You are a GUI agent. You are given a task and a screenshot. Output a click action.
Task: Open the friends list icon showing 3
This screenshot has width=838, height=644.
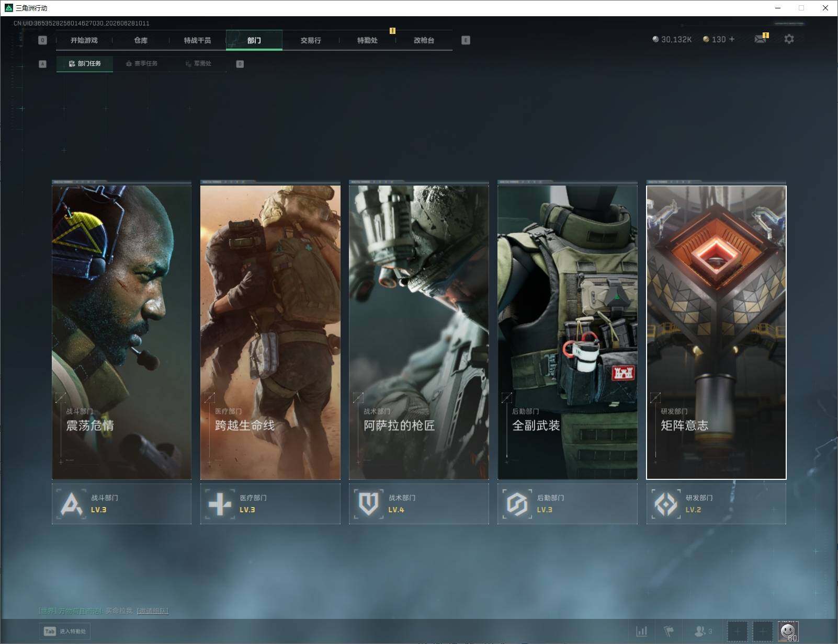[703, 631]
